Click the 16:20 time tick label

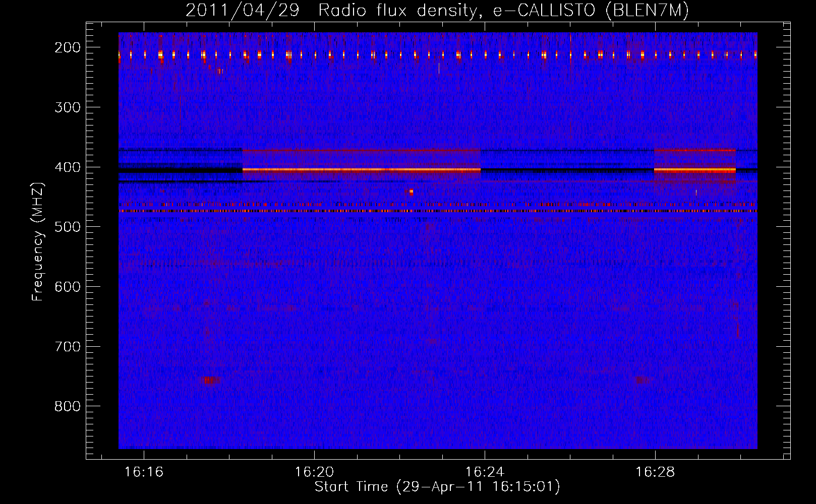click(x=315, y=472)
